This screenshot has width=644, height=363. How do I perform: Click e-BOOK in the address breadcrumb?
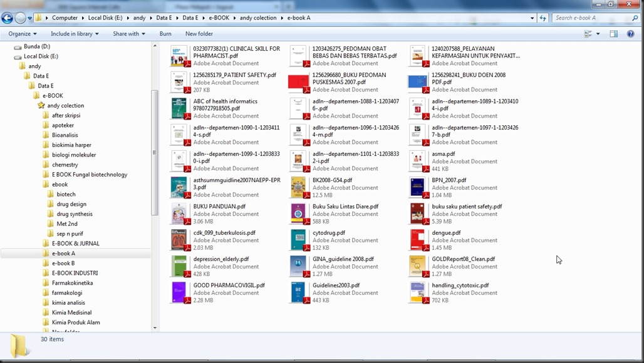[x=219, y=18]
